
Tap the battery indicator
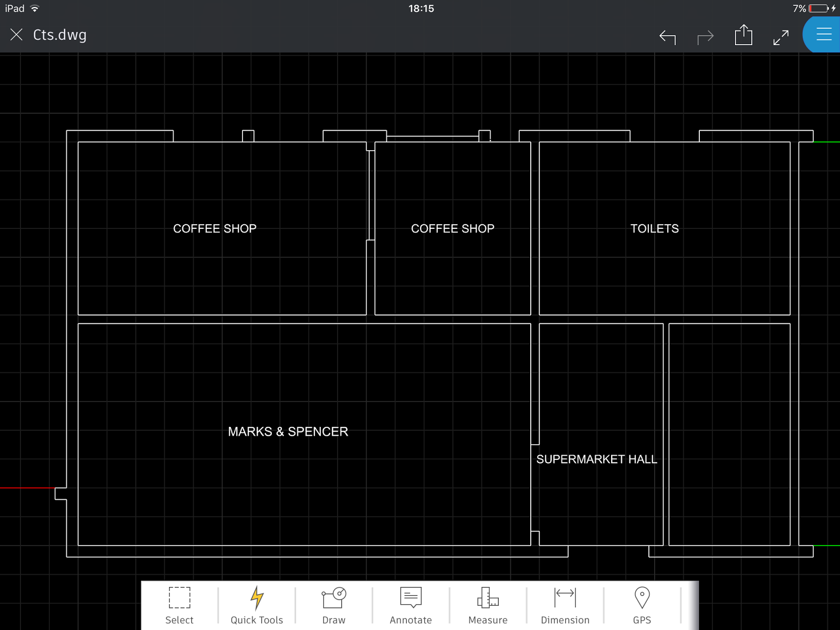pyautogui.click(x=819, y=8)
